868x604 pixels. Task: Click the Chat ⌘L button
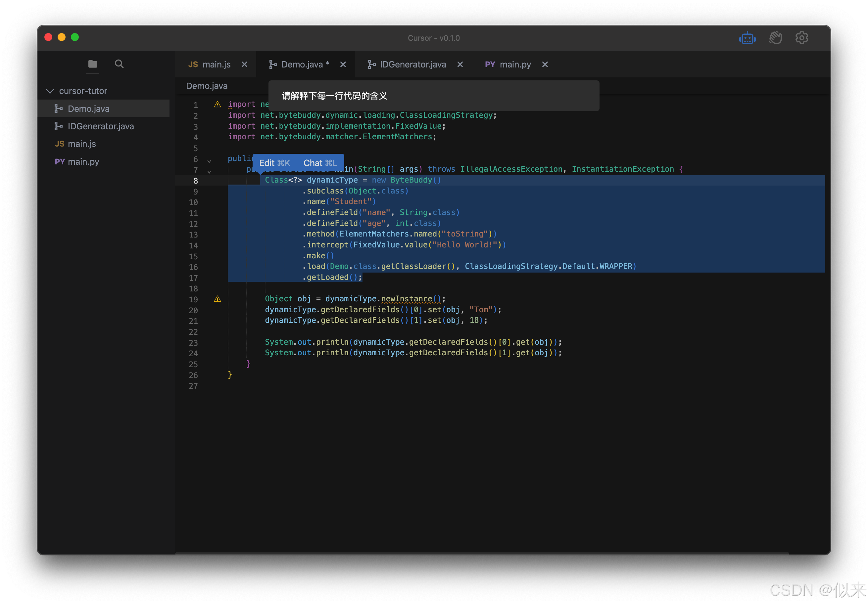[x=320, y=163]
